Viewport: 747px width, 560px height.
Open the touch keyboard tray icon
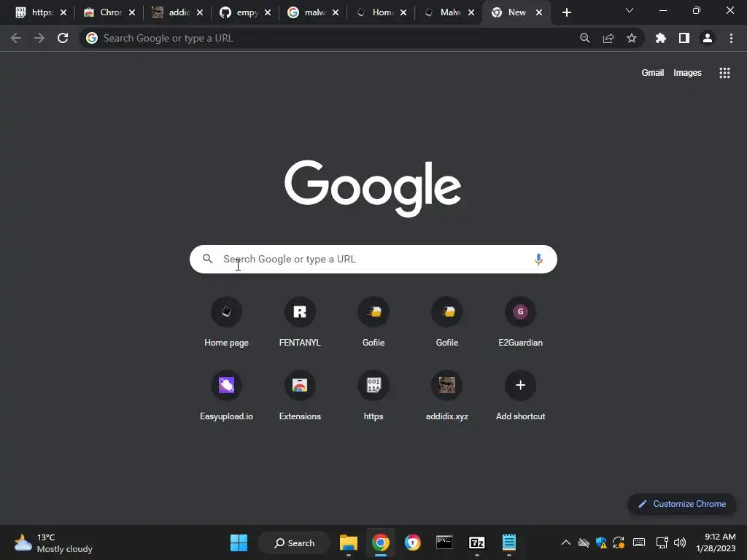click(x=639, y=542)
